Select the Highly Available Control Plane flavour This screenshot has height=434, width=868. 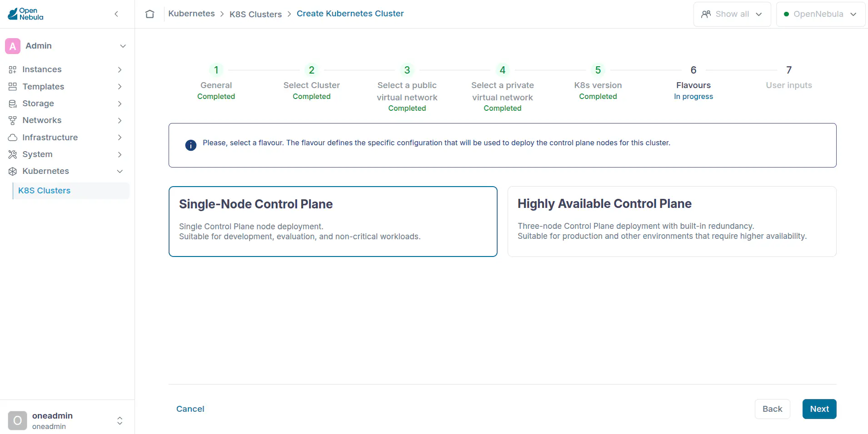click(x=672, y=222)
